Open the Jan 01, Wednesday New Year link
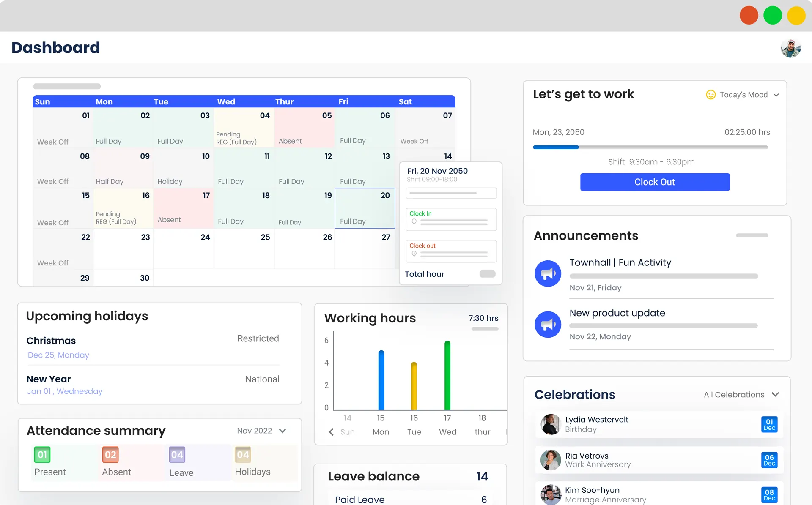This screenshot has width=812, height=505. click(x=64, y=391)
